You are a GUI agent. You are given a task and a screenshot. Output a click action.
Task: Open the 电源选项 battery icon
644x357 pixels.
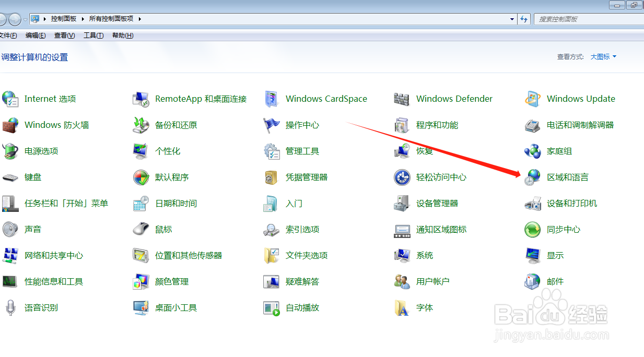pyautogui.click(x=10, y=151)
